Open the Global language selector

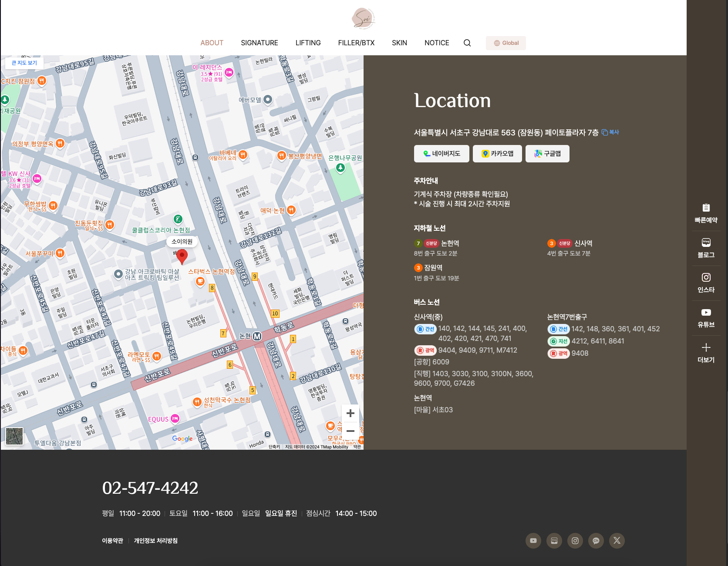506,43
